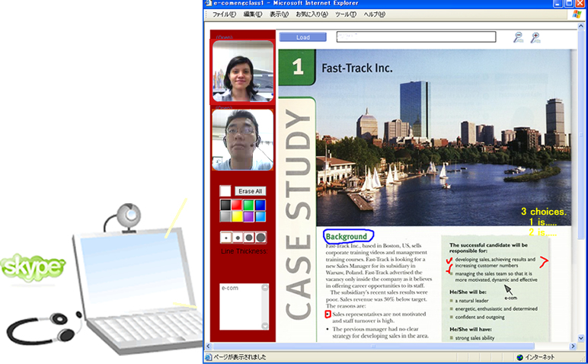
Task: Click the status bar page icon
Action: (209, 357)
